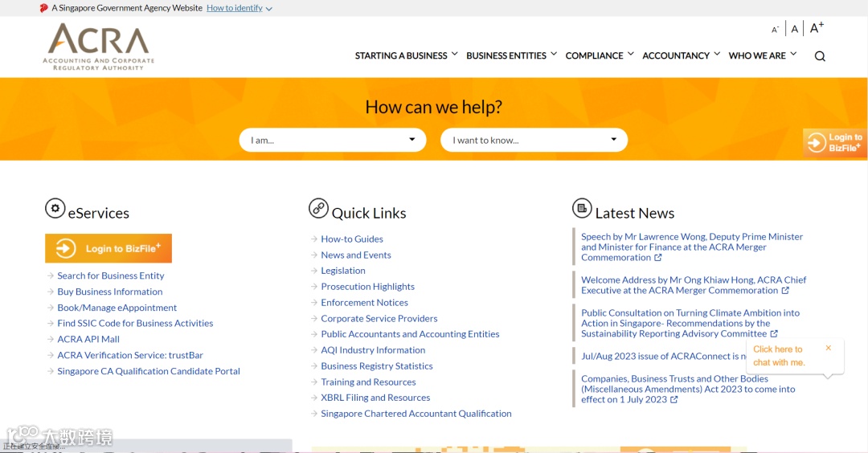Click the eServices gear icon
868x453 pixels.
point(55,209)
